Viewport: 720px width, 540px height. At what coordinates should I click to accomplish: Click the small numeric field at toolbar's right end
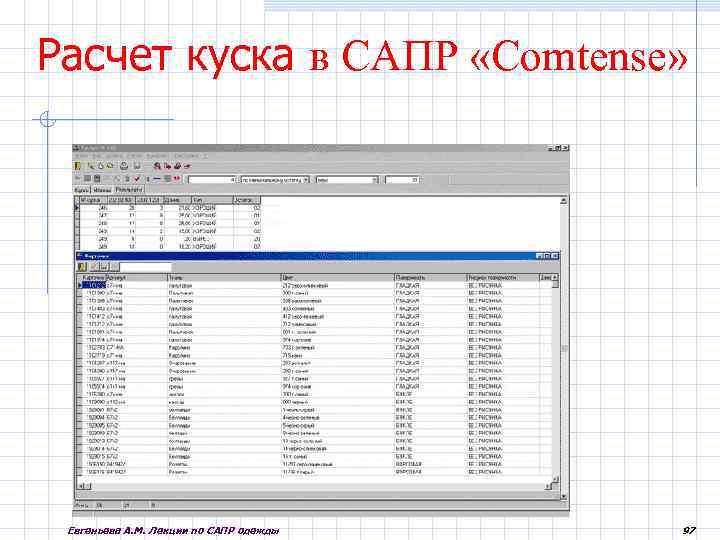pyautogui.click(x=402, y=180)
